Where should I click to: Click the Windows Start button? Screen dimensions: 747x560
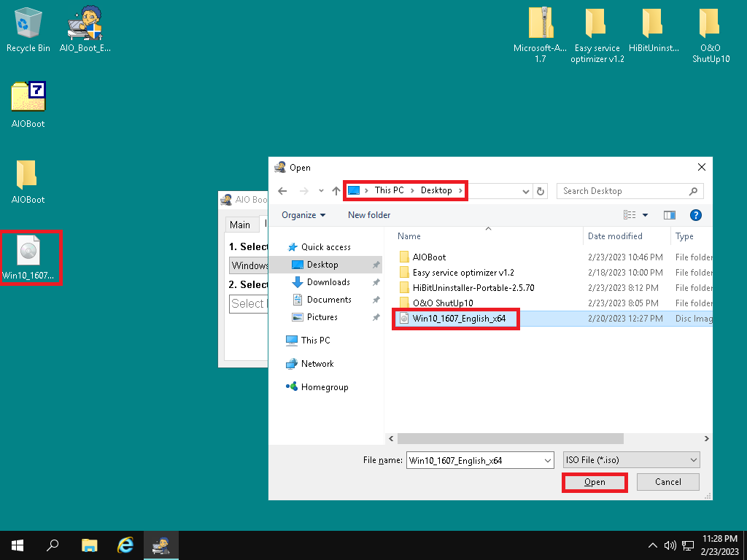pos(17,545)
